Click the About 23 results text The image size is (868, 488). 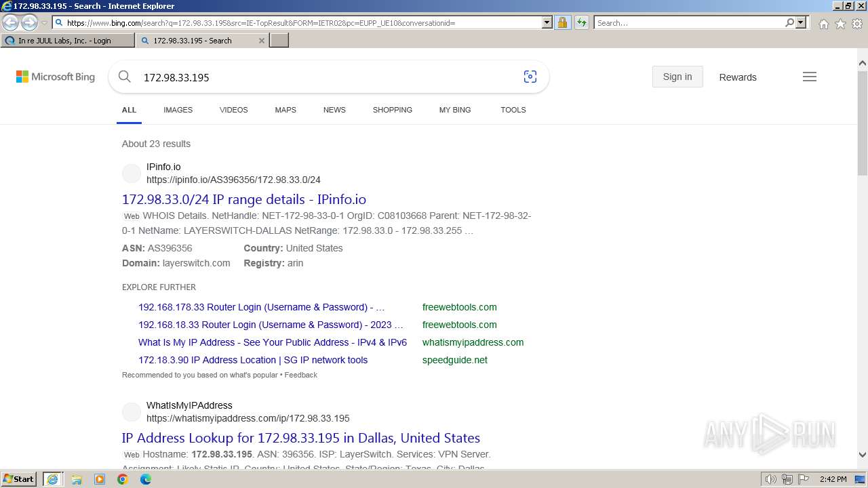[156, 144]
